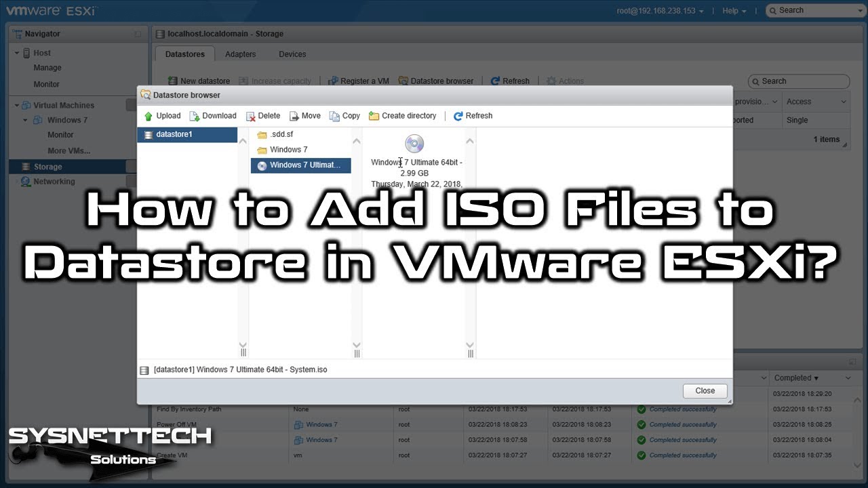Switch to the Datastores tab
This screenshot has height=488, width=868.
pyautogui.click(x=184, y=54)
